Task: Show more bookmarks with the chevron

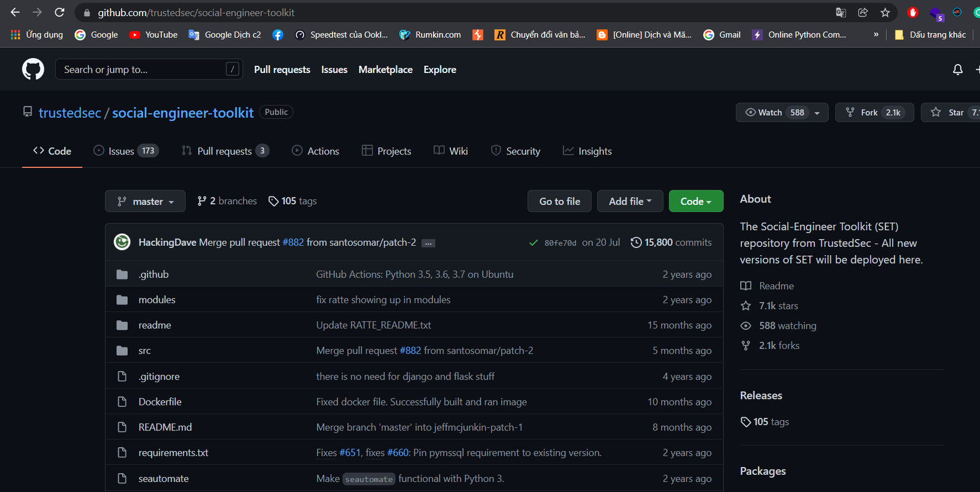Action: tap(876, 34)
